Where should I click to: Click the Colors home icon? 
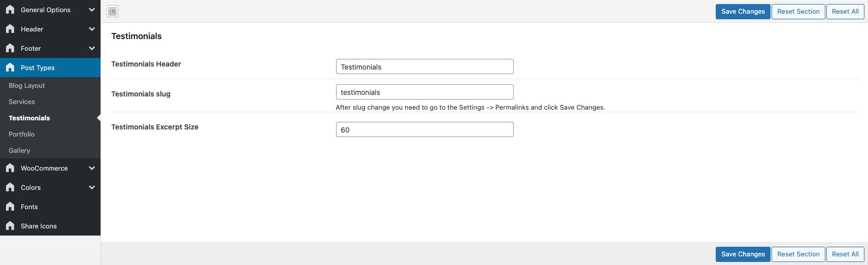pyautogui.click(x=10, y=187)
